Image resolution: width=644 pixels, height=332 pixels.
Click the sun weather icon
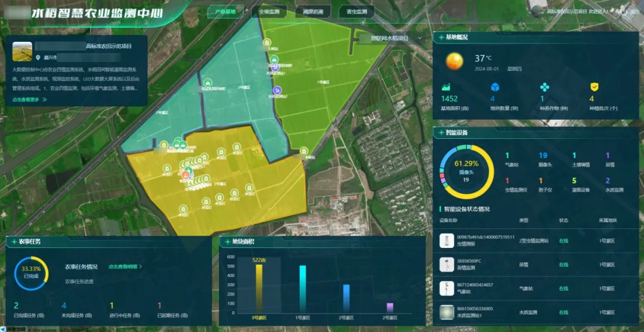455,61
